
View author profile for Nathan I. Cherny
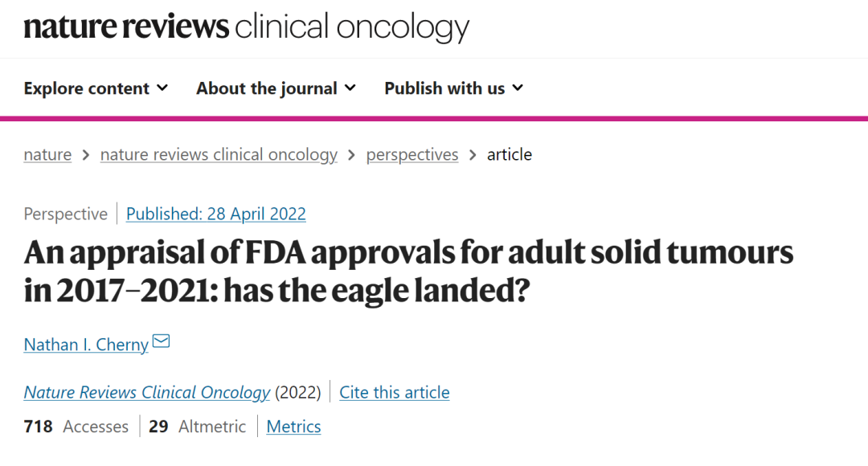click(x=85, y=344)
